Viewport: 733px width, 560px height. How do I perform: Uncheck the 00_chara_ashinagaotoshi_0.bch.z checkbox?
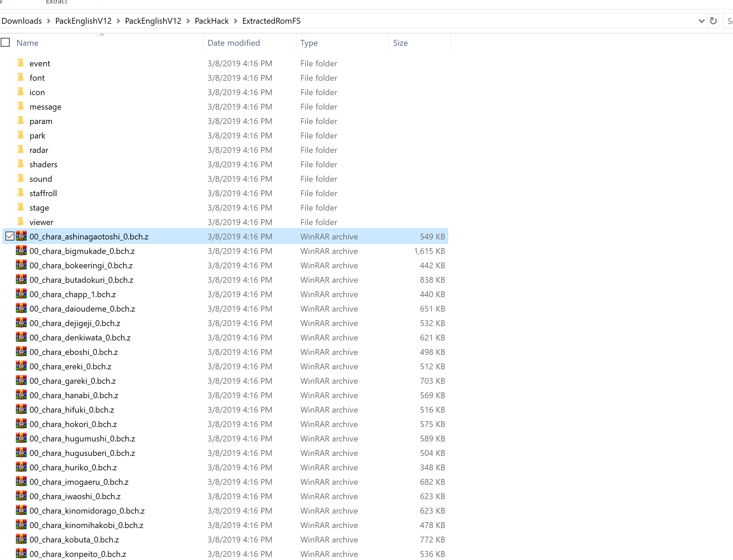pyautogui.click(x=10, y=236)
